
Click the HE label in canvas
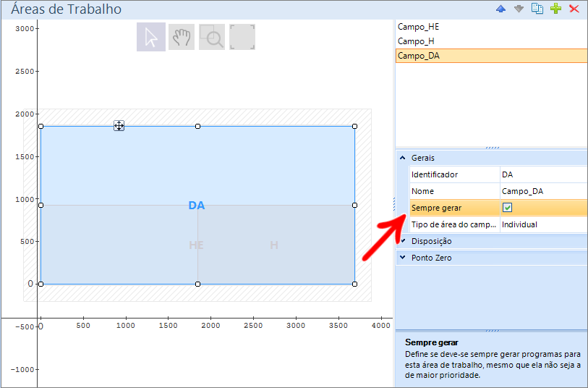196,245
